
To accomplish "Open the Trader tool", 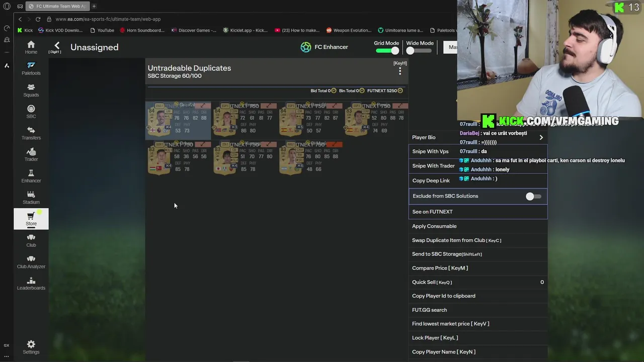I will [x=31, y=155].
